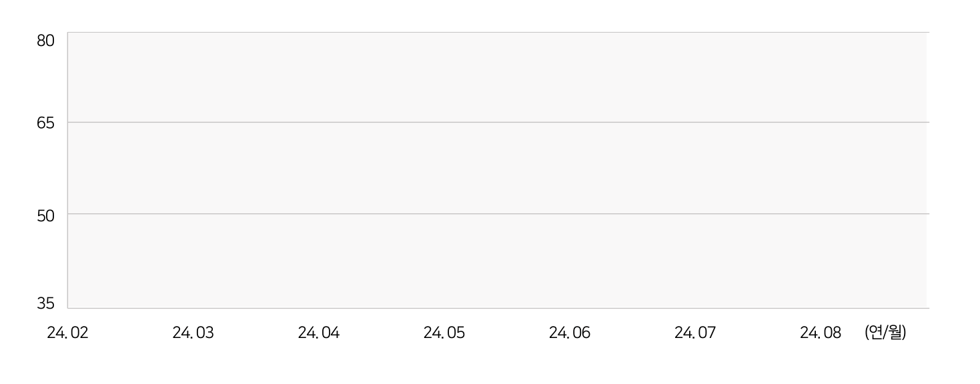
Task: Click the bottom x-axis baseline at 35
Action: coord(498,308)
